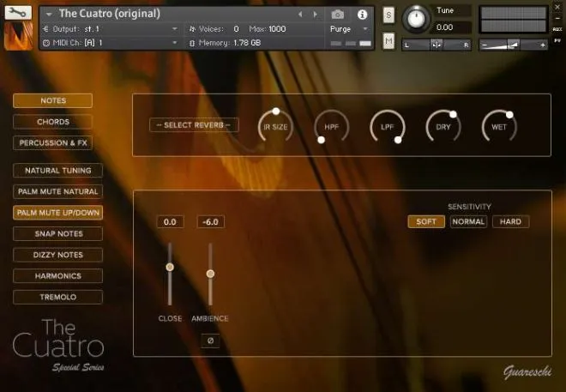Click the output level meter display

tap(513, 19)
